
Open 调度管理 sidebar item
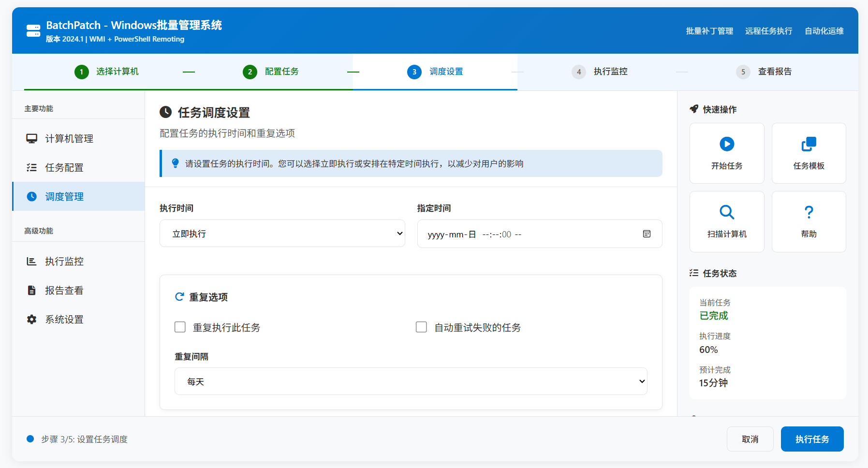point(78,196)
